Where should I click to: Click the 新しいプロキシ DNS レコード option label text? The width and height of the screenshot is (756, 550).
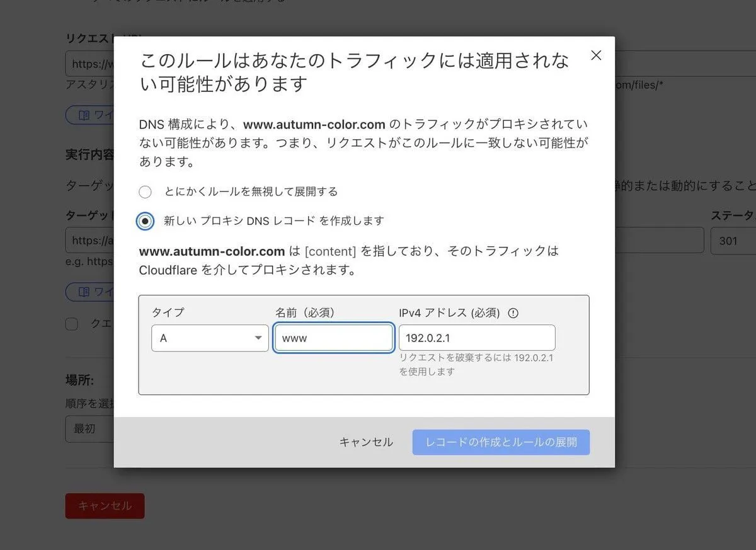click(x=273, y=221)
